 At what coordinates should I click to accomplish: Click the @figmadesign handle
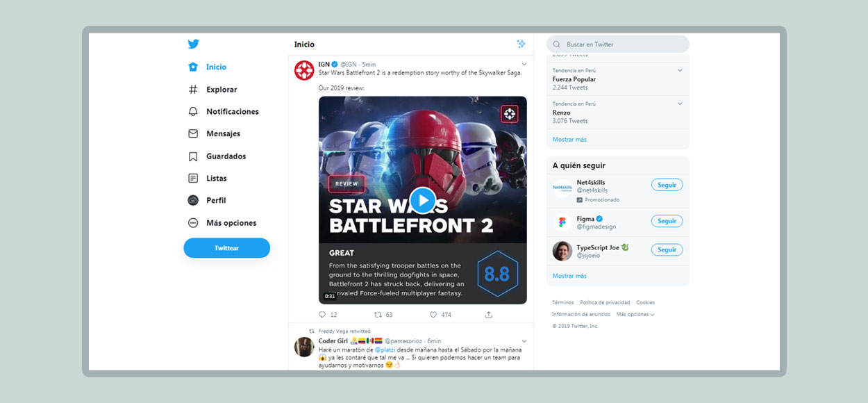[596, 227]
